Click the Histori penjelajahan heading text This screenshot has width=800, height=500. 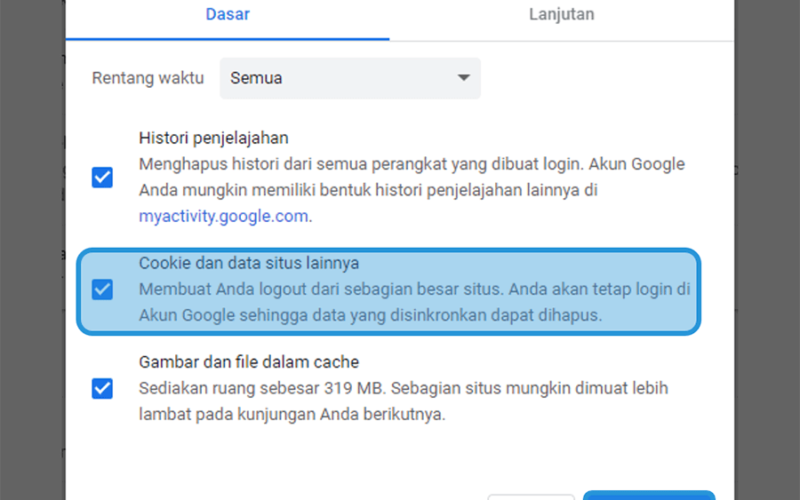(x=213, y=138)
